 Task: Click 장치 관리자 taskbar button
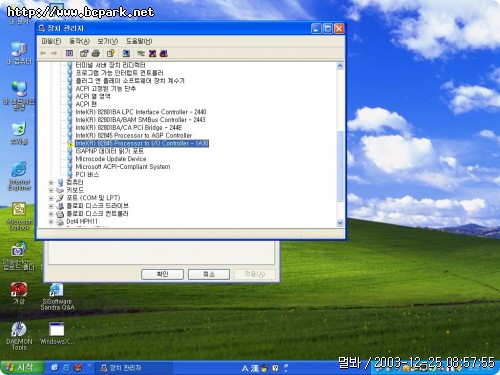click(134, 368)
